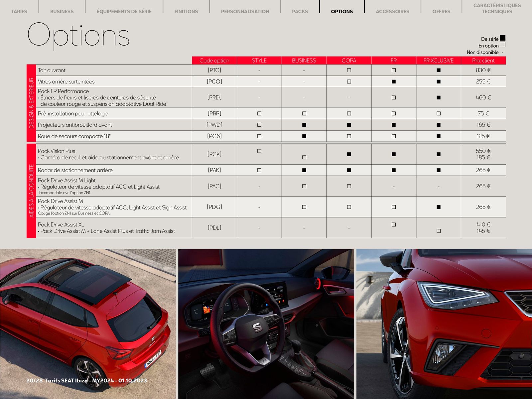Click Toit ouvrant FR option box
Screen dimensions: 532x399
click(394, 70)
